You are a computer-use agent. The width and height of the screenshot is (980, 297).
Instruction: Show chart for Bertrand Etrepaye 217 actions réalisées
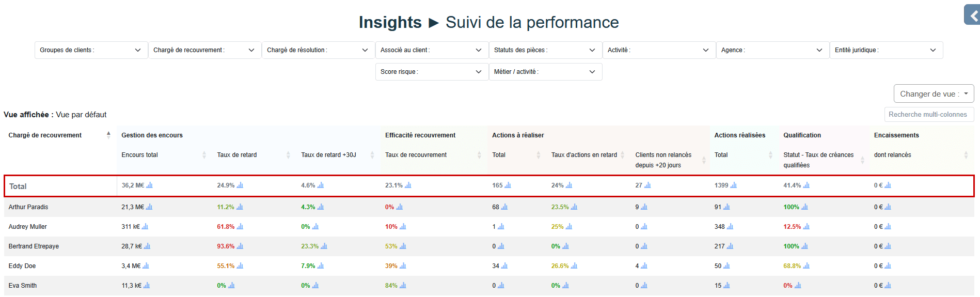[730, 246]
